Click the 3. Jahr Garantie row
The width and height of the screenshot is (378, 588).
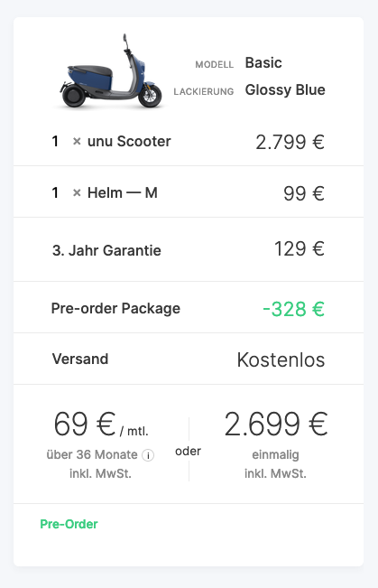tap(189, 249)
